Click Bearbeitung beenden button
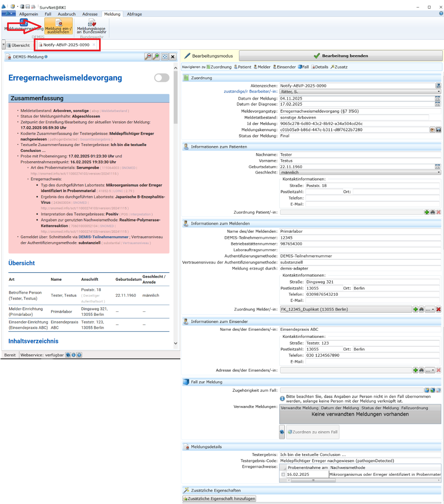444x504 pixels. tap(341, 56)
